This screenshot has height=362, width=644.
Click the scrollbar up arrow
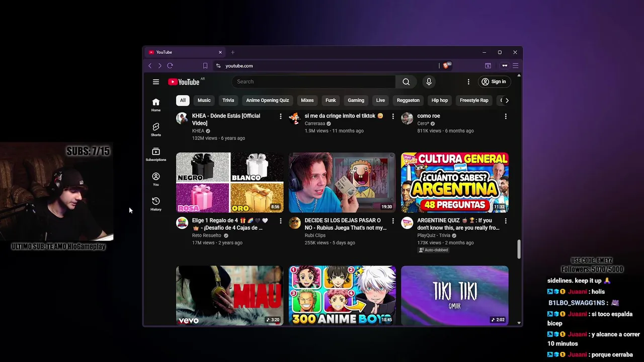coord(519,75)
